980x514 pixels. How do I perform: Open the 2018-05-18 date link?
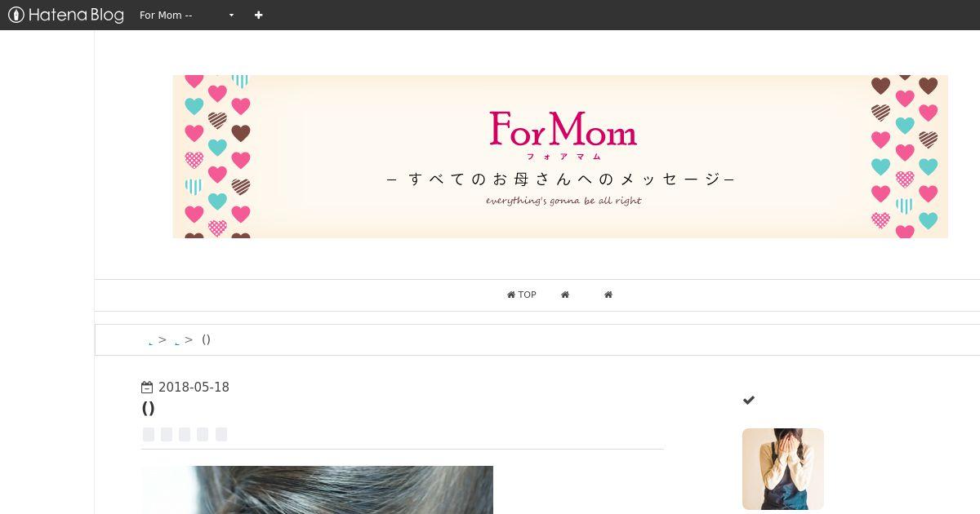tap(194, 388)
